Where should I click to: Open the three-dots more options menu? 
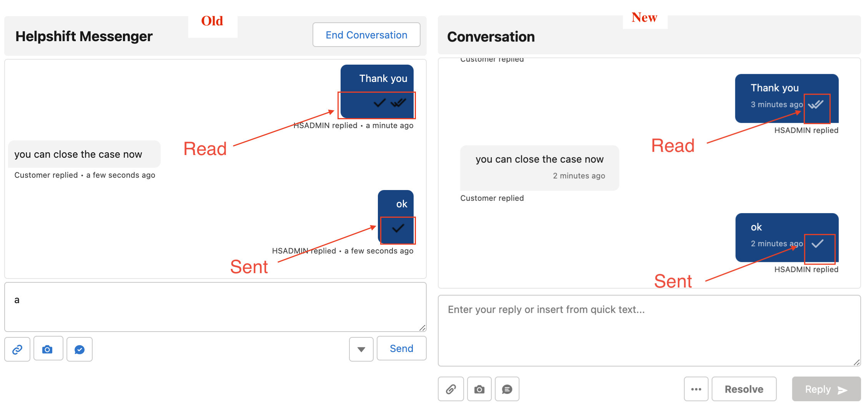tap(696, 389)
